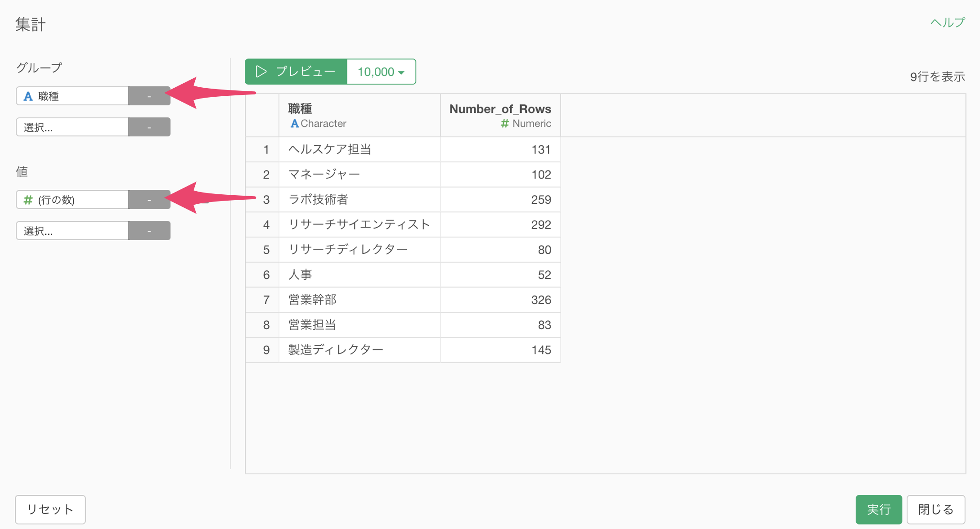Open the empty 選択... group selector
980x529 pixels.
[x=72, y=127]
